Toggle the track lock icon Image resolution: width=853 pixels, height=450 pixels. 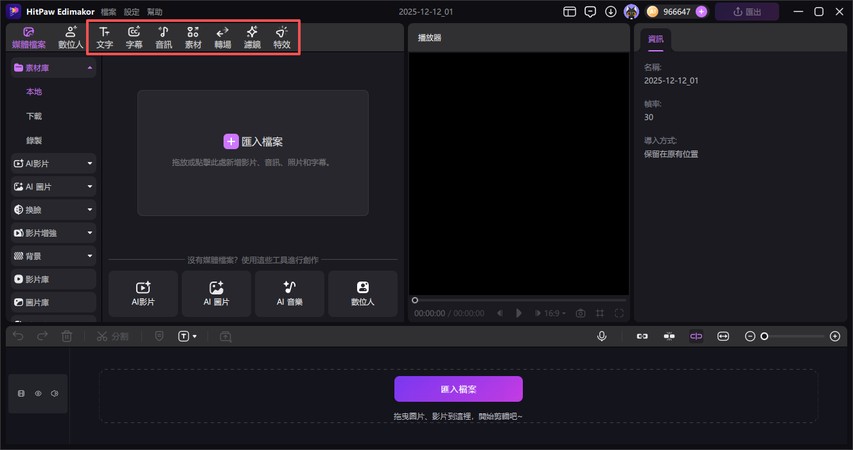click(22, 394)
